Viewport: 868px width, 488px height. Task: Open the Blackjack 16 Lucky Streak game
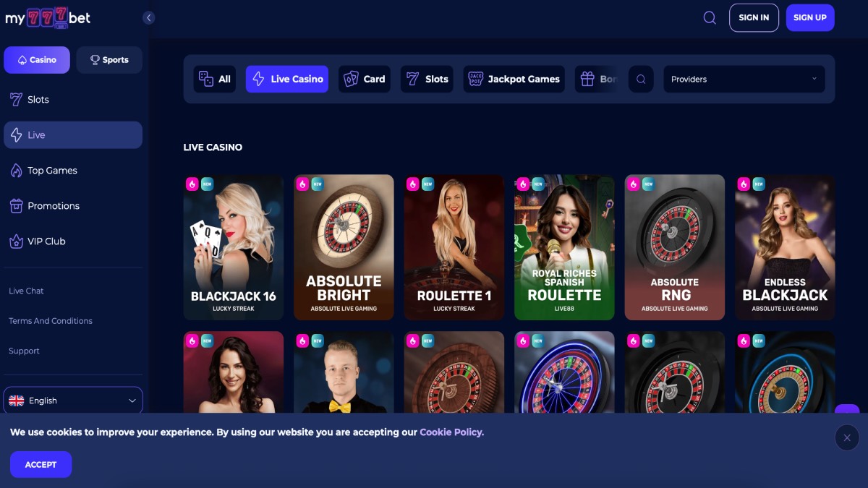tap(234, 247)
